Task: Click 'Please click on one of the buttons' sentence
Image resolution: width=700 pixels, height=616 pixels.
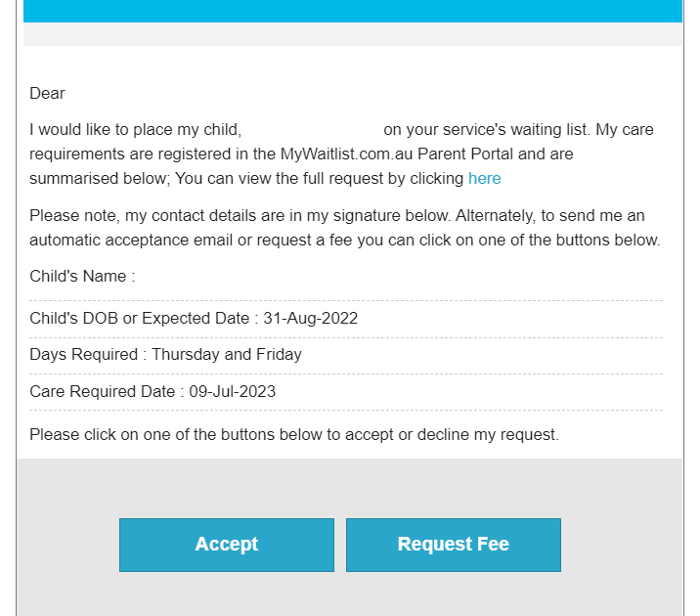Action: coord(294,434)
